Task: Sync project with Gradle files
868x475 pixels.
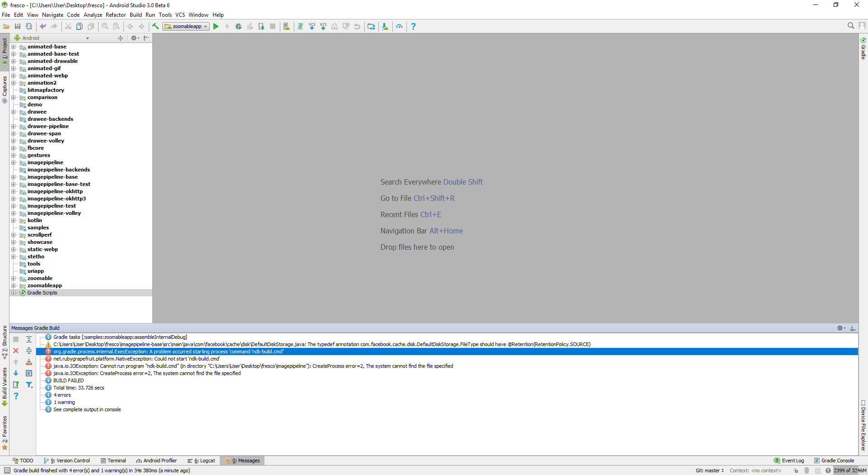Action: coord(300,26)
